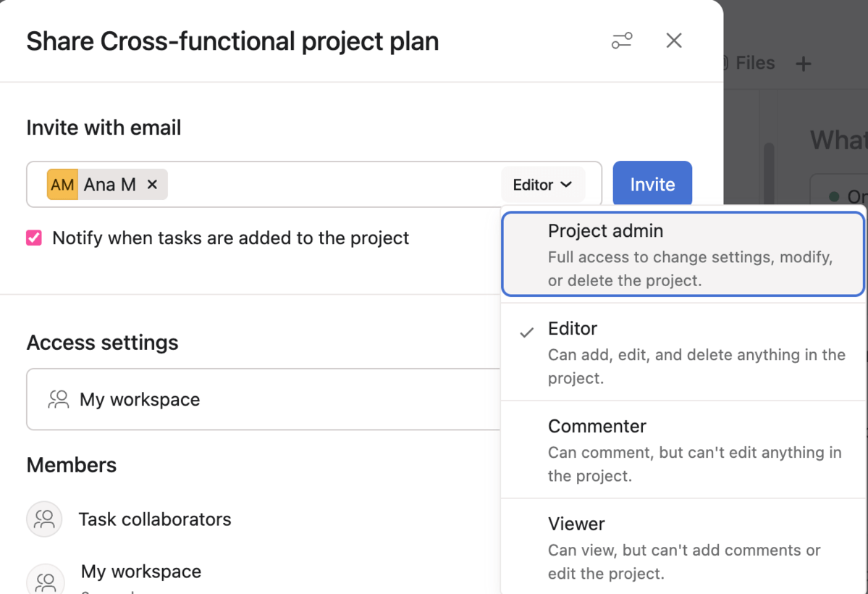Click the Task collaborators group icon
Screen dimensions: 868x594
[44, 519]
